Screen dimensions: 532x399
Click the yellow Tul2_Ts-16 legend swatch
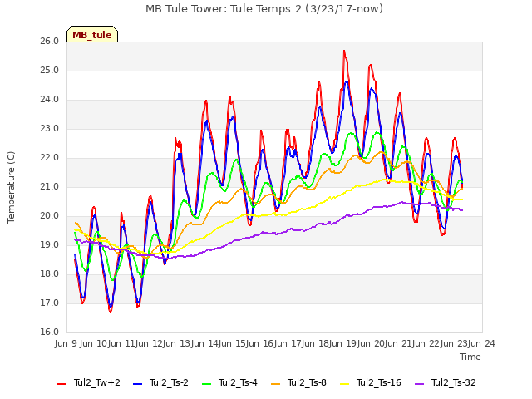(344, 384)
